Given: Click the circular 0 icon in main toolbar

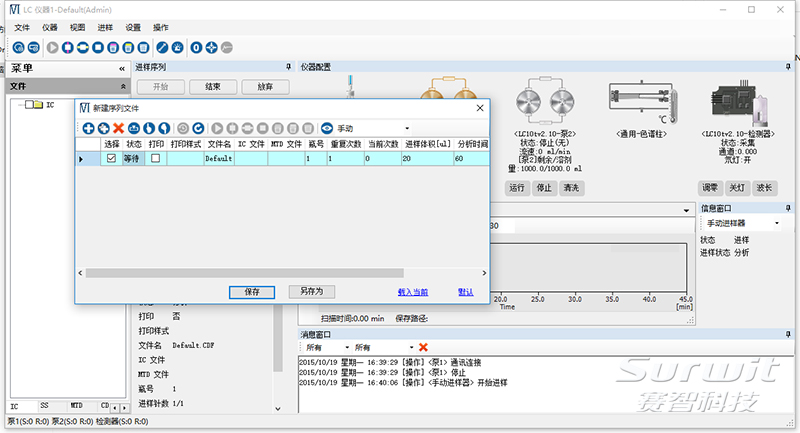Looking at the screenshot, I should point(196,47).
